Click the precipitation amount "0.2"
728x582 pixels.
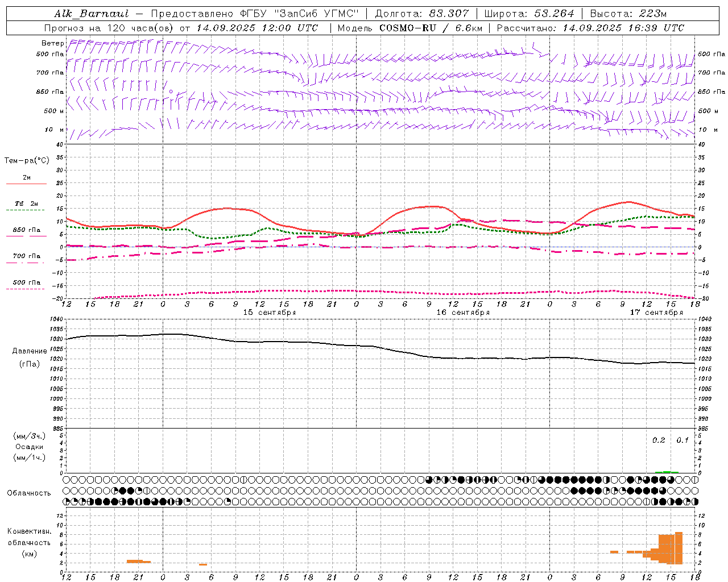[659, 440]
